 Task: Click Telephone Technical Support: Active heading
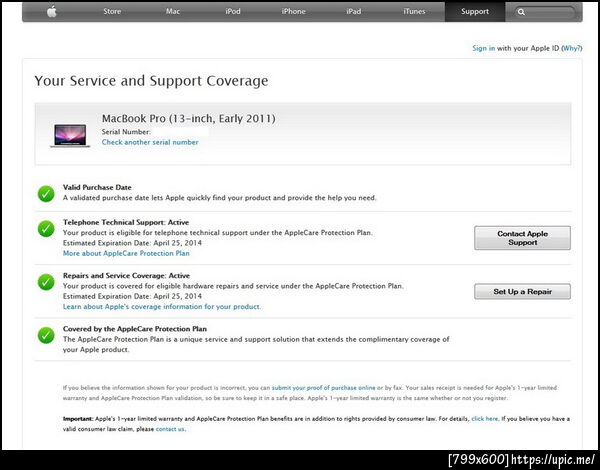126,222
